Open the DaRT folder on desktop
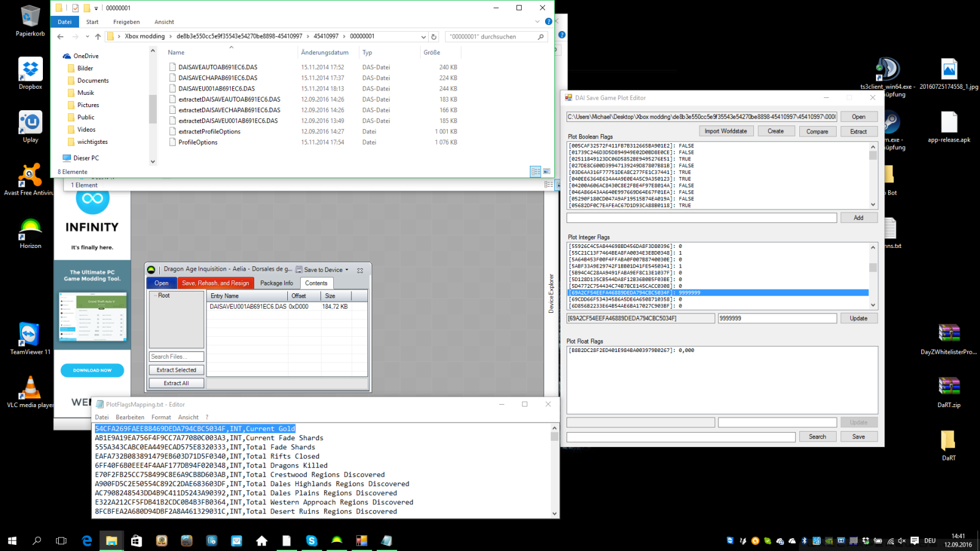Viewport: 980px width, 551px height. click(949, 445)
